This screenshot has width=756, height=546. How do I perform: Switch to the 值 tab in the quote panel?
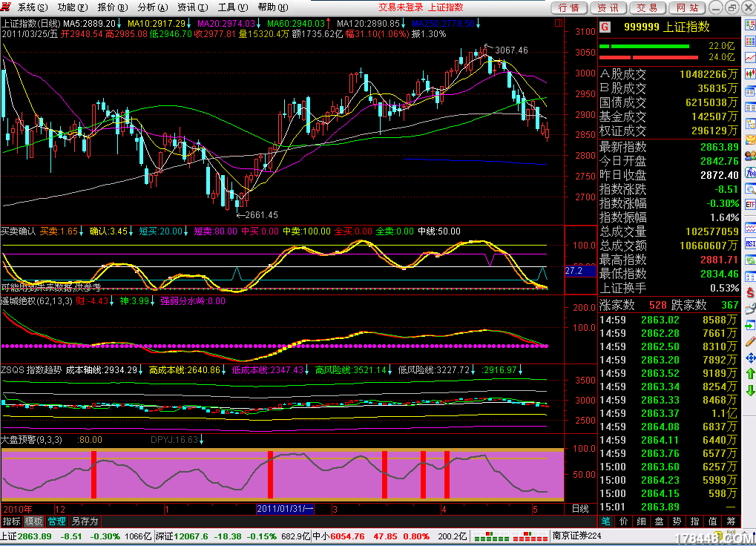[x=713, y=522]
